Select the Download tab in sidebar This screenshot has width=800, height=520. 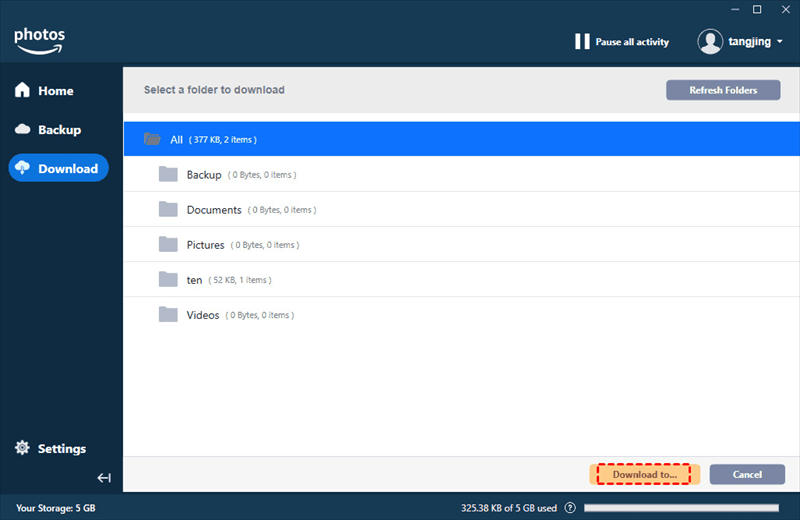point(59,168)
